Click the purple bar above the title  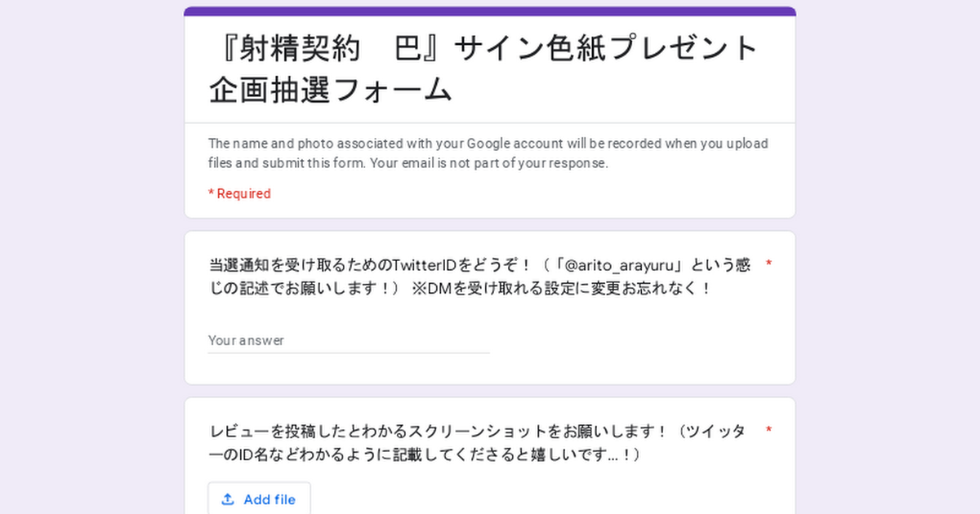point(490,11)
